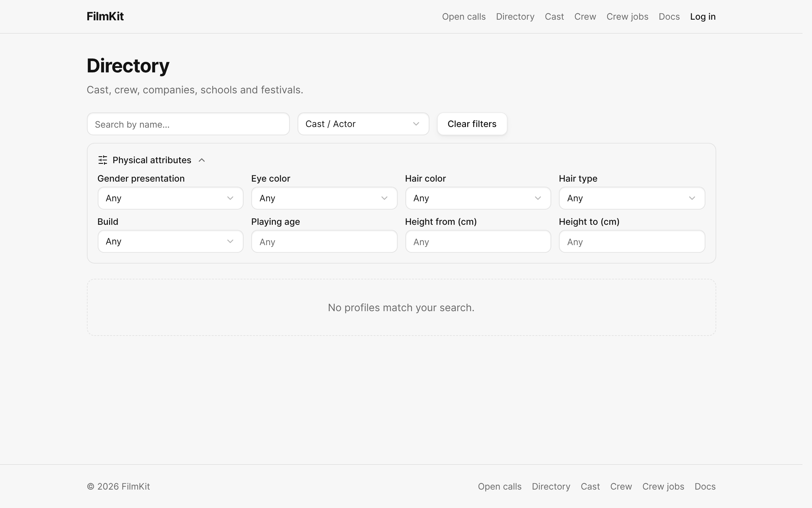Click Open calls in the footer
This screenshot has width=812, height=508.
point(500,486)
